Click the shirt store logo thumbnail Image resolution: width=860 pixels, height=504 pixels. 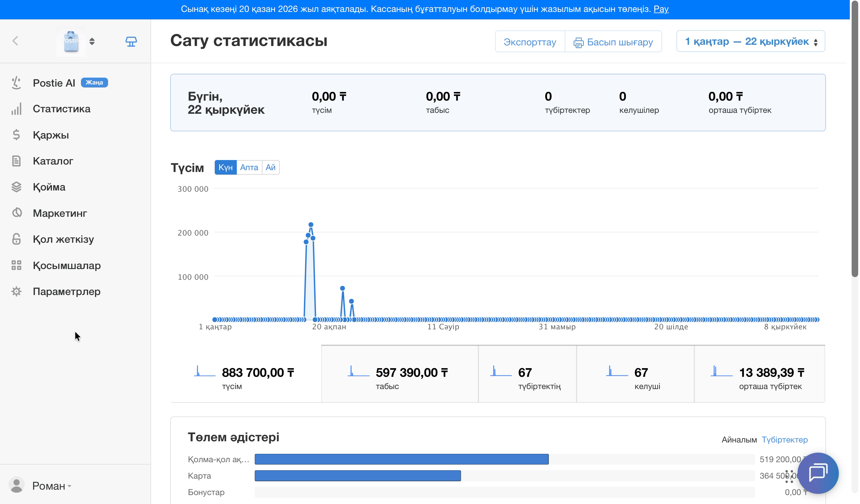point(71,41)
